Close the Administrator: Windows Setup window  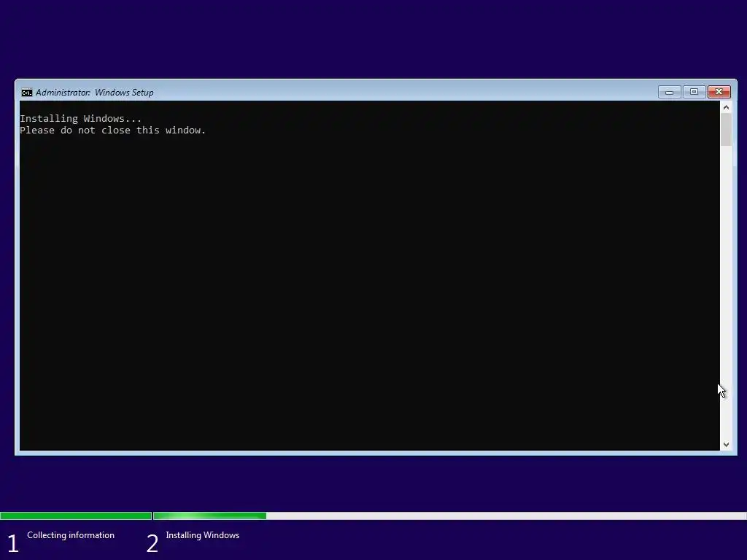pos(719,92)
